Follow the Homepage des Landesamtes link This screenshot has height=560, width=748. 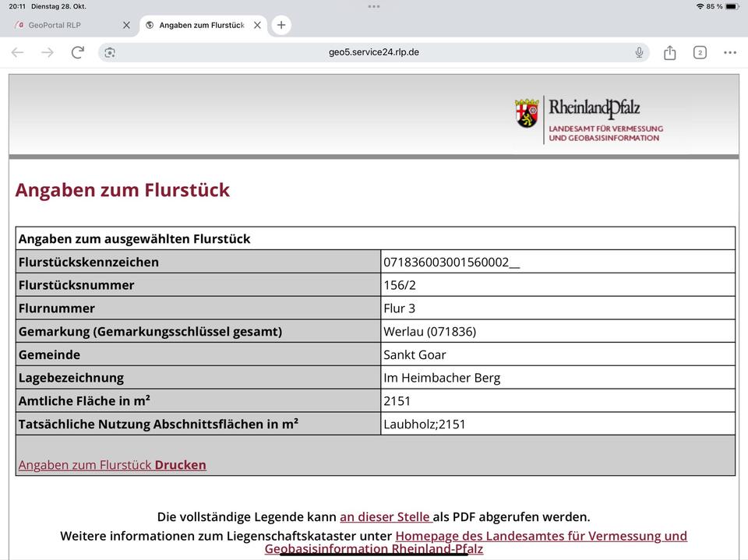[541, 536]
